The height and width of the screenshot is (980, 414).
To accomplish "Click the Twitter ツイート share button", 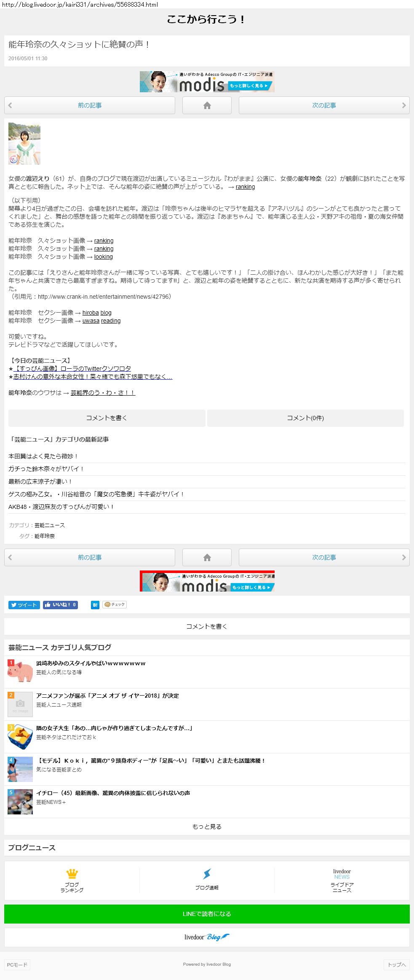I will tap(24, 605).
